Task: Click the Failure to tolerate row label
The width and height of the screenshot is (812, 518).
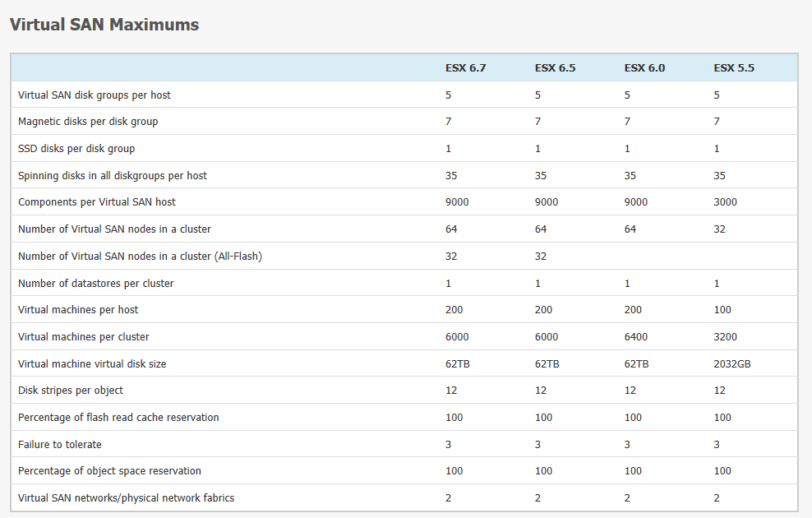Action: 59,444
